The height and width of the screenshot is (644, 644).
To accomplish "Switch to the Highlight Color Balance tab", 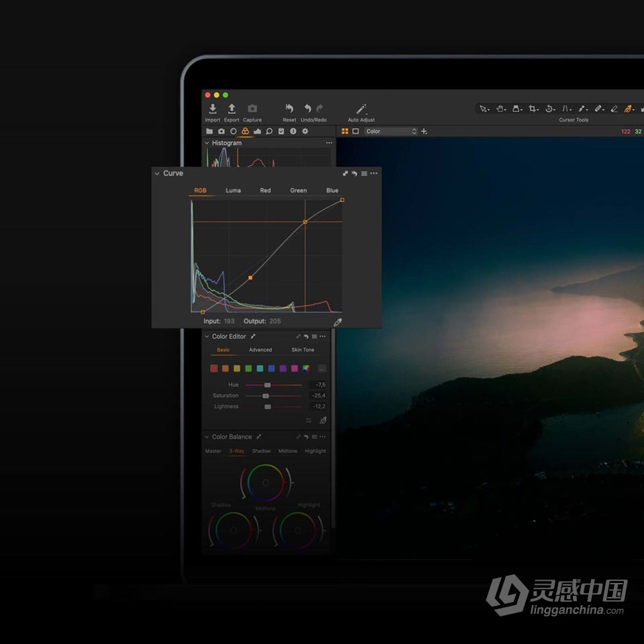I will point(315,451).
